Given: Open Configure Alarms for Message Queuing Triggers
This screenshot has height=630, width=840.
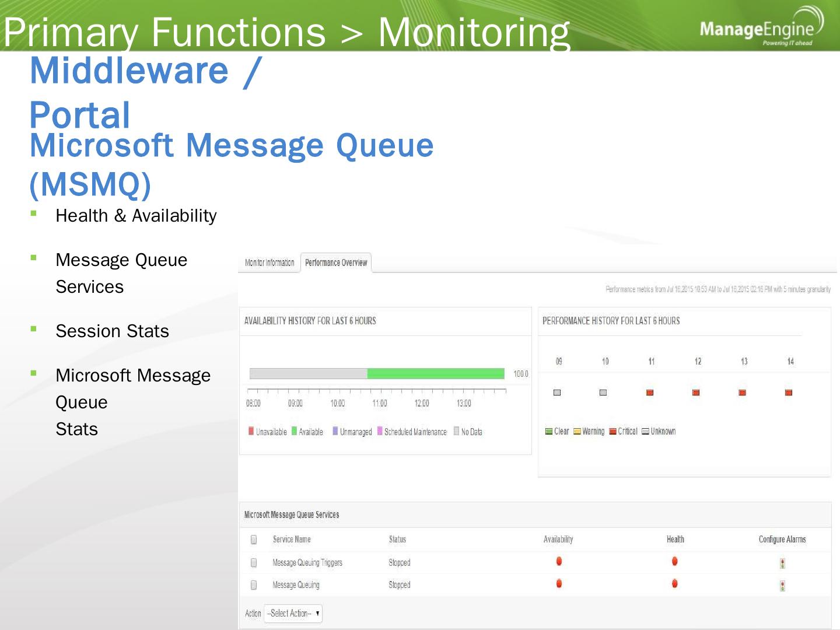Looking at the screenshot, I should tap(782, 563).
